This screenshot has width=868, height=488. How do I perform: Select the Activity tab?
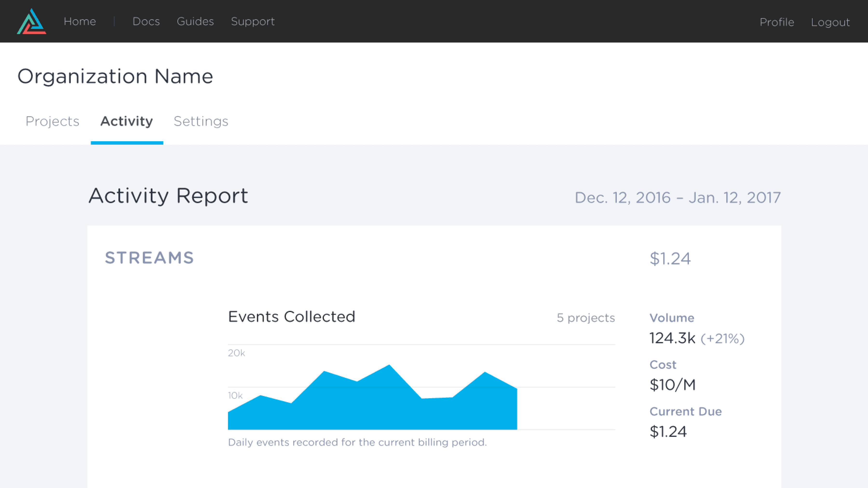(x=126, y=121)
